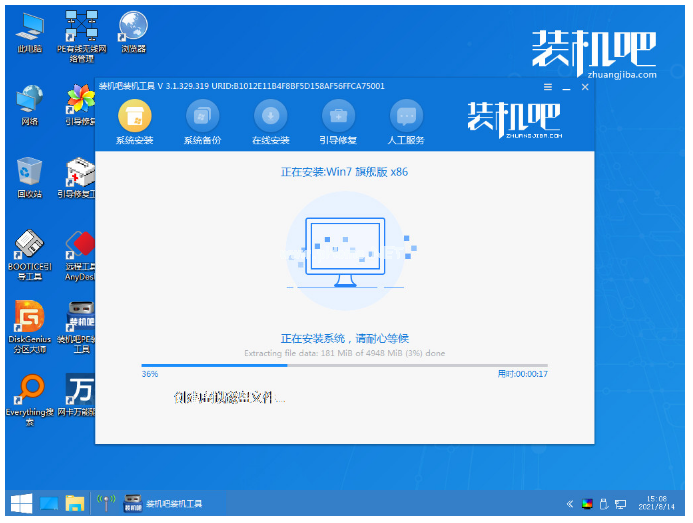Expand hidden system tray icons chevron

[571, 504]
